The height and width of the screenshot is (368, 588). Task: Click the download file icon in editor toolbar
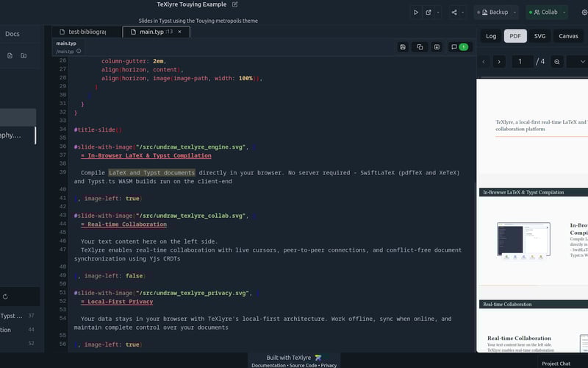(x=437, y=47)
